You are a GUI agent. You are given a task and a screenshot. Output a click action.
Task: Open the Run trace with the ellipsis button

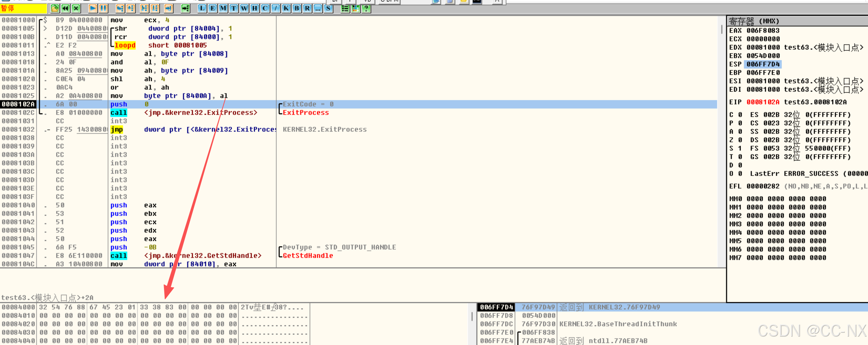click(x=318, y=8)
